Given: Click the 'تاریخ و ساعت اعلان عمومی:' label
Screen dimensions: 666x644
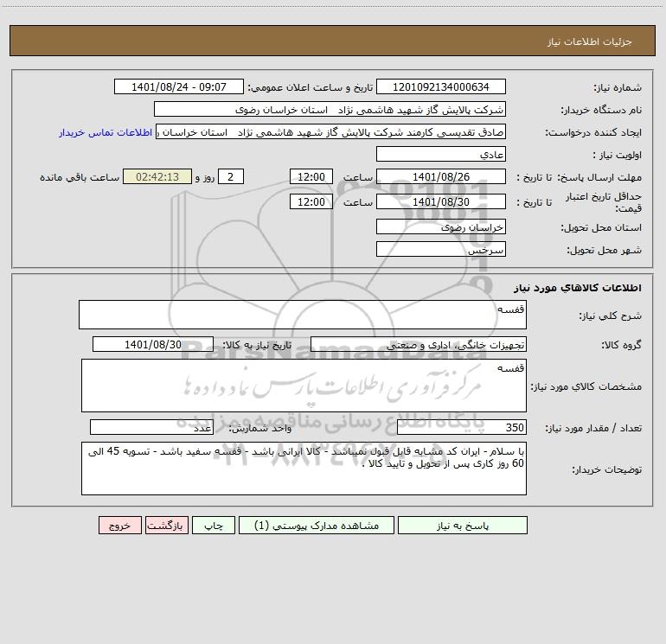Looking at the screenshot, I should (x=310, y=87).
